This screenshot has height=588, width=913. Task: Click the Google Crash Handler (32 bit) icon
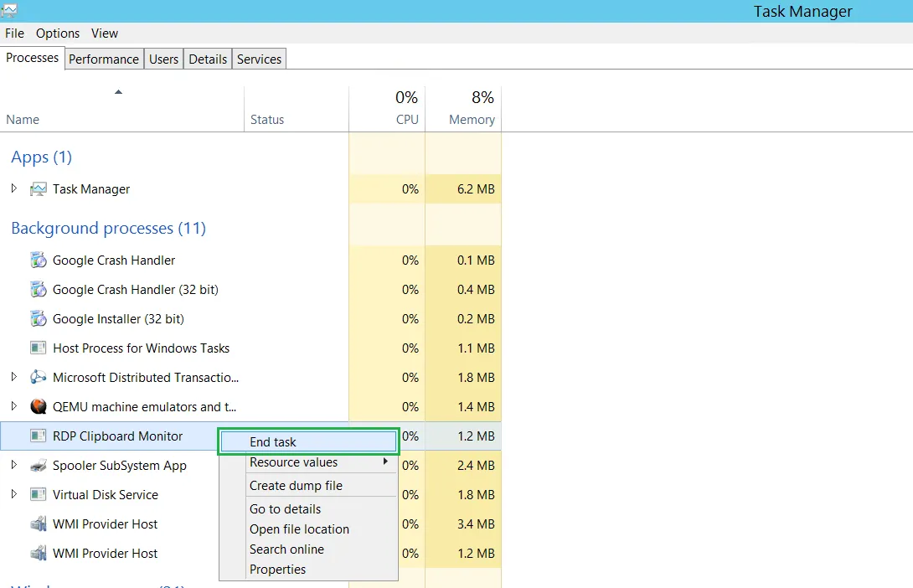pyautogui.click(x=39, y=289)
